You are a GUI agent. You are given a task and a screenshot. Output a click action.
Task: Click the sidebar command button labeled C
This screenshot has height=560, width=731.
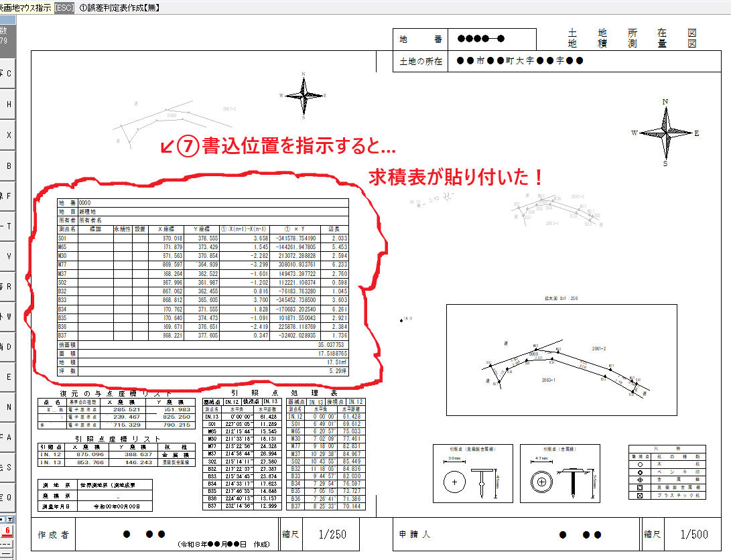coord(7,73)
